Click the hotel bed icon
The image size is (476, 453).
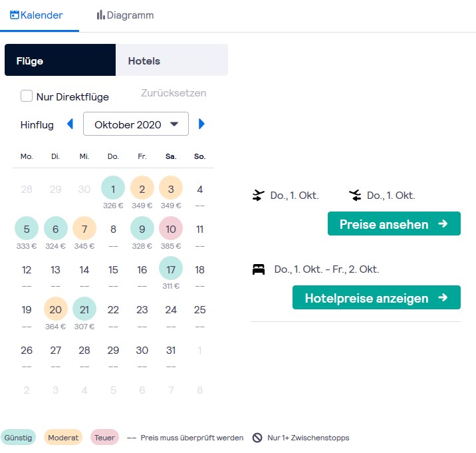click(x=259, y=269)
